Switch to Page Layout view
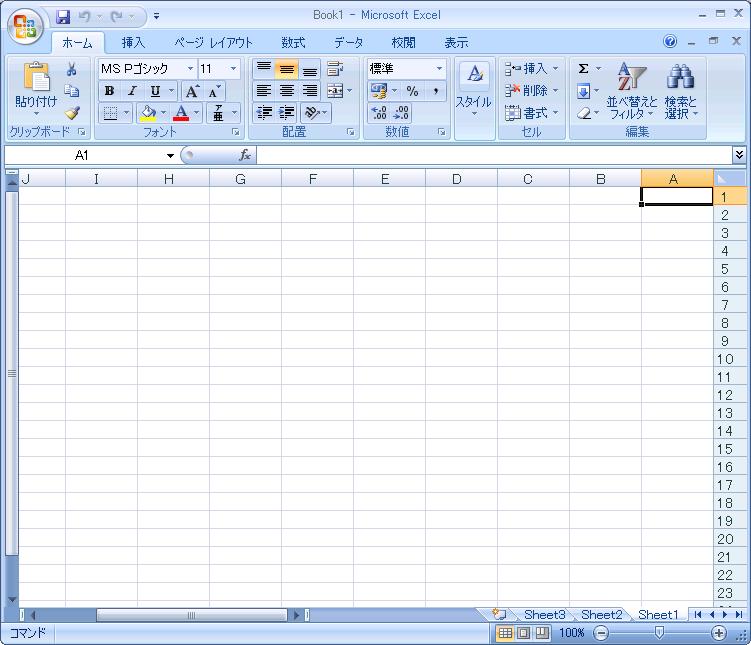 point(523,633)
